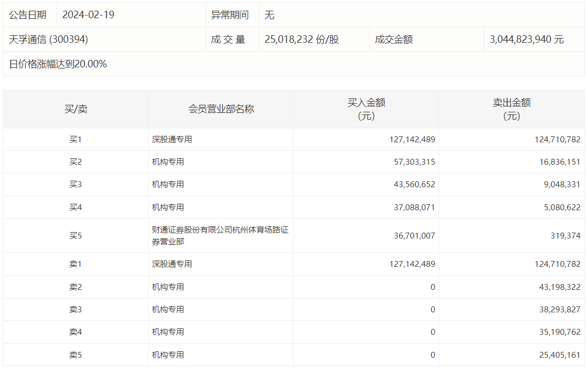Select the 买2 row label

75,162
